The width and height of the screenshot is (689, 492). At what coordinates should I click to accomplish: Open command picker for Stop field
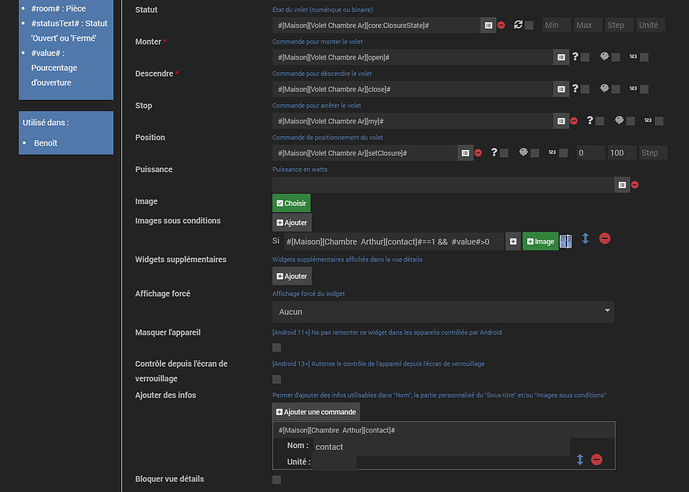click(x=561, y=121)
